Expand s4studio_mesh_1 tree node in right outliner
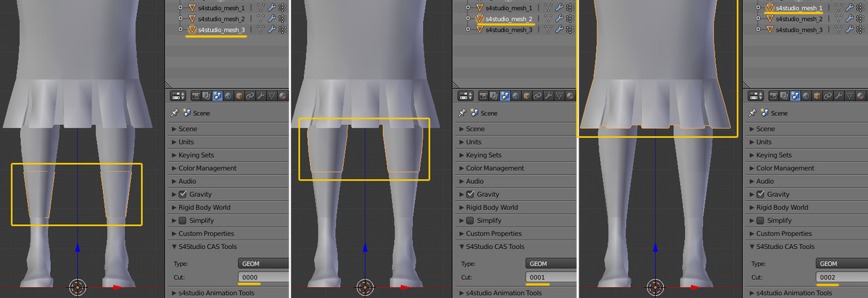868x298 pixels. pyautogui.click(x=758, y=7)
